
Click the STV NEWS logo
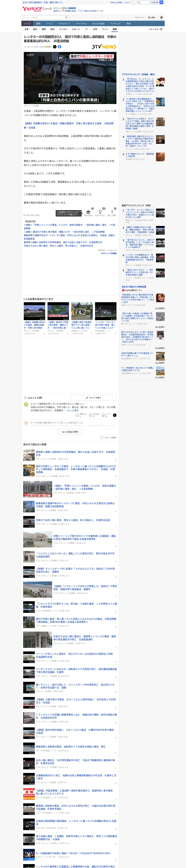coord(104,47)
